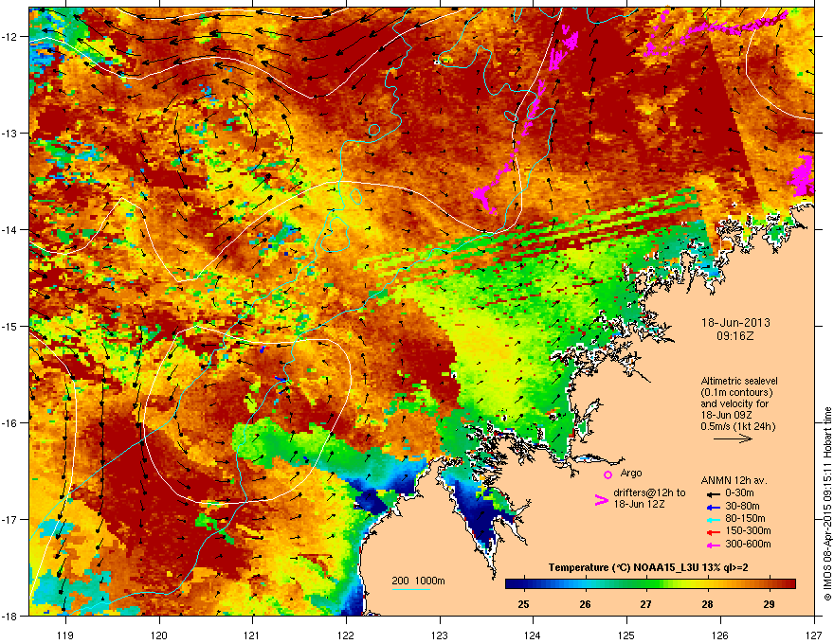Click the latitude axis label -12

(9, 37)
